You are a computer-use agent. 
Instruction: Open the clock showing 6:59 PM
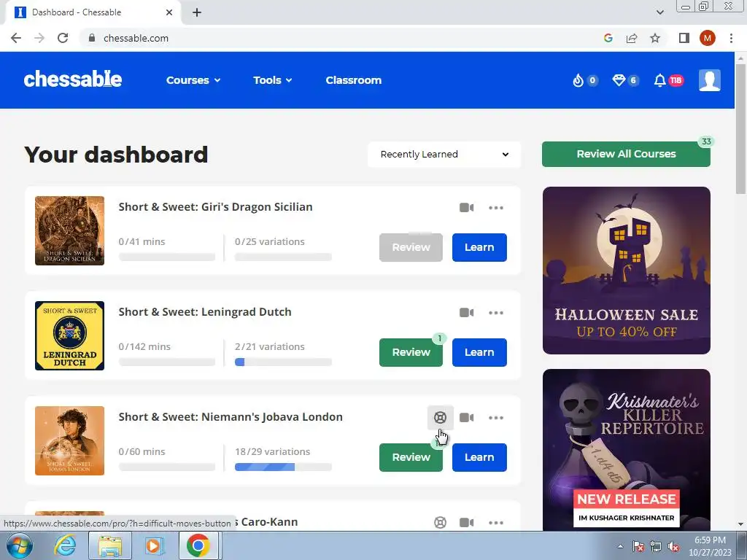coord(710,546)
